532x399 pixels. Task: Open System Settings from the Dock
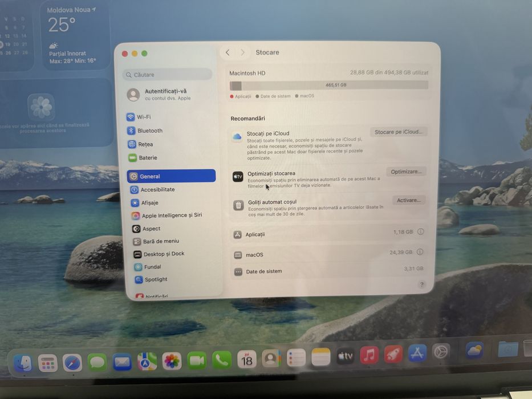pos(441,352)
